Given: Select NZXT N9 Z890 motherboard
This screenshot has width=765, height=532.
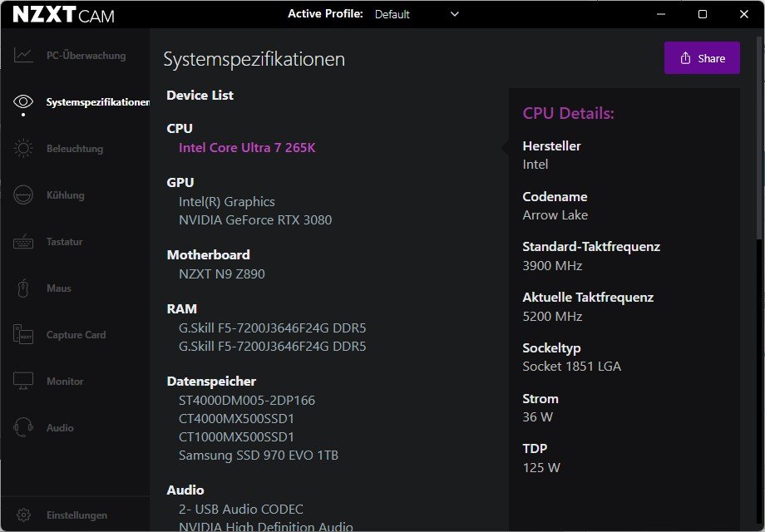Looking at the screenshot, I should point(221,274).
